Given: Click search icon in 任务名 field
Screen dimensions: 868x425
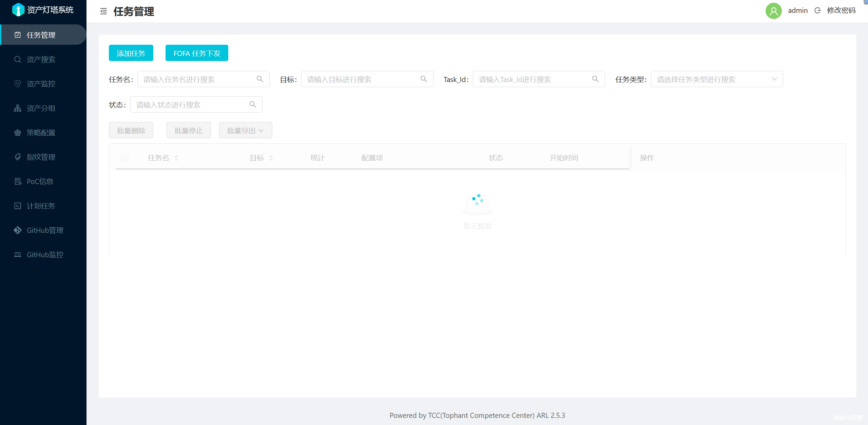Looking at the screenshot, I should coord(260,79).
